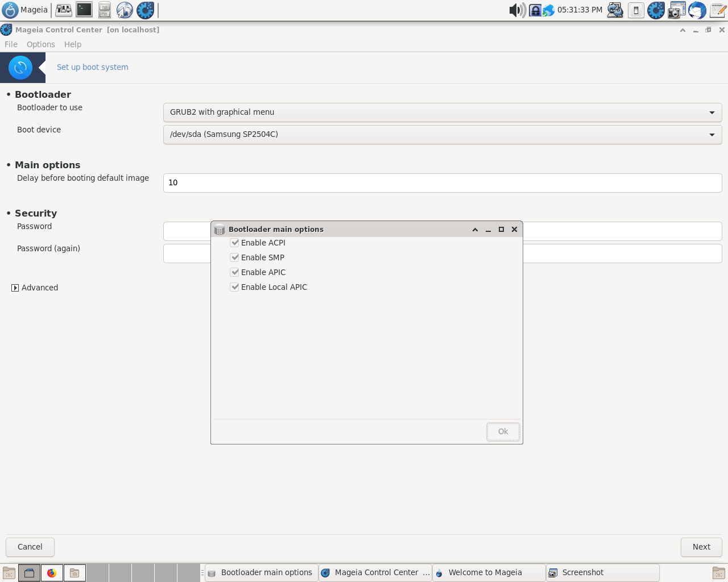Open the File menu
728x582 pixels.
tap(11, 44)
